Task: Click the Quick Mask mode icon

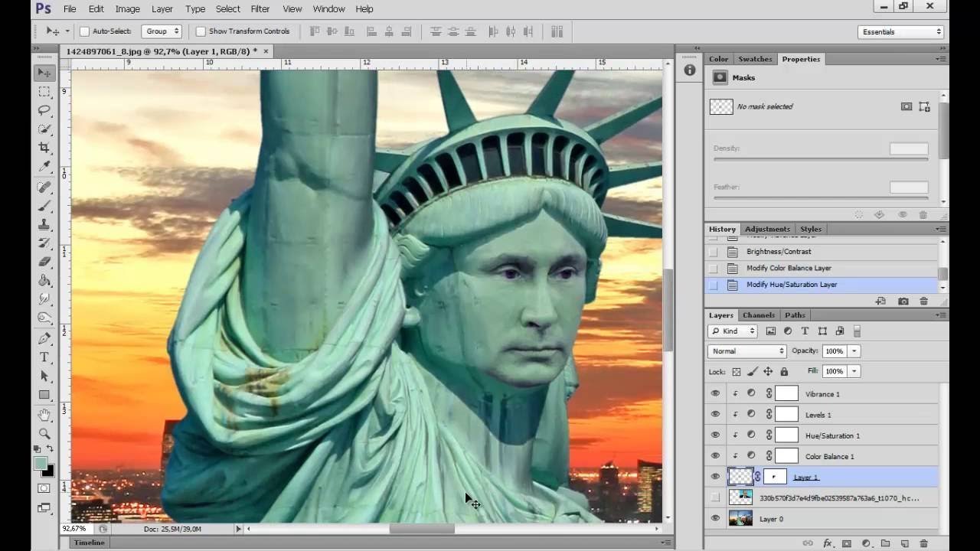Action: point(44,488)
